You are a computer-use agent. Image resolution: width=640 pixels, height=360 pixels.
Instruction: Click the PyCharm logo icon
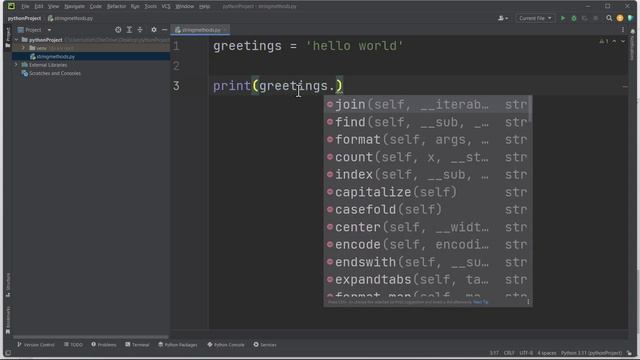(x=11, y=6)
